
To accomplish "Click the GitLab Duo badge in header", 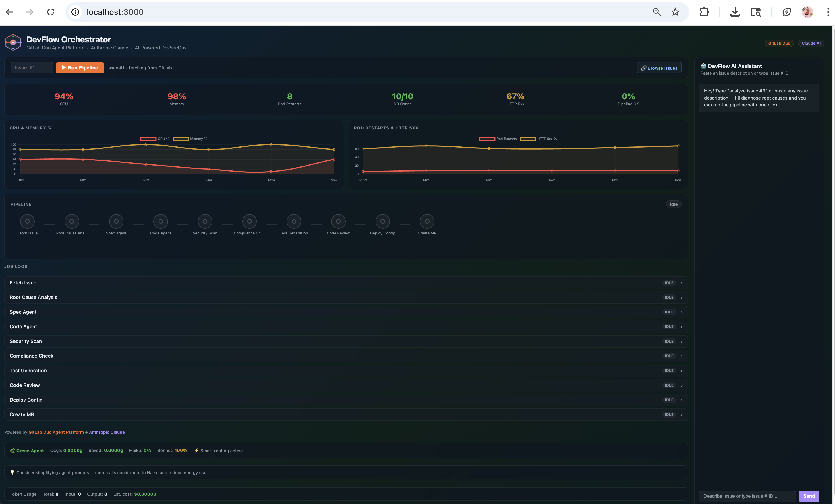I will [779, 43].
